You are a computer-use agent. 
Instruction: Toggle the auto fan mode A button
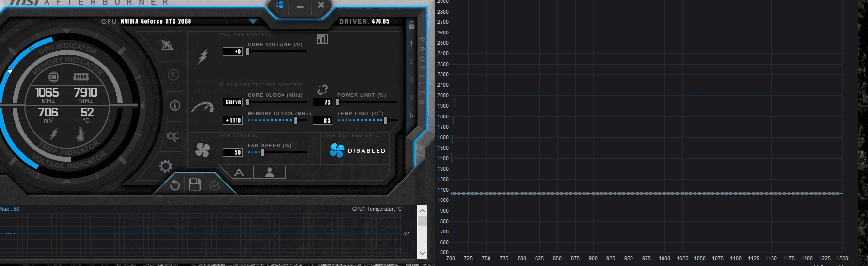[x=238, y=172]
